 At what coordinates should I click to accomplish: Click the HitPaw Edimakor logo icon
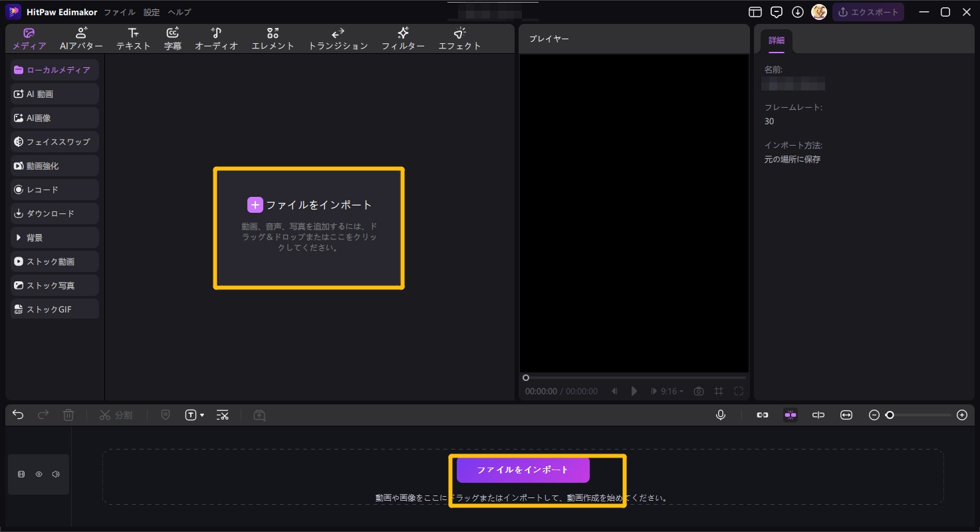(x=13, y=12)
